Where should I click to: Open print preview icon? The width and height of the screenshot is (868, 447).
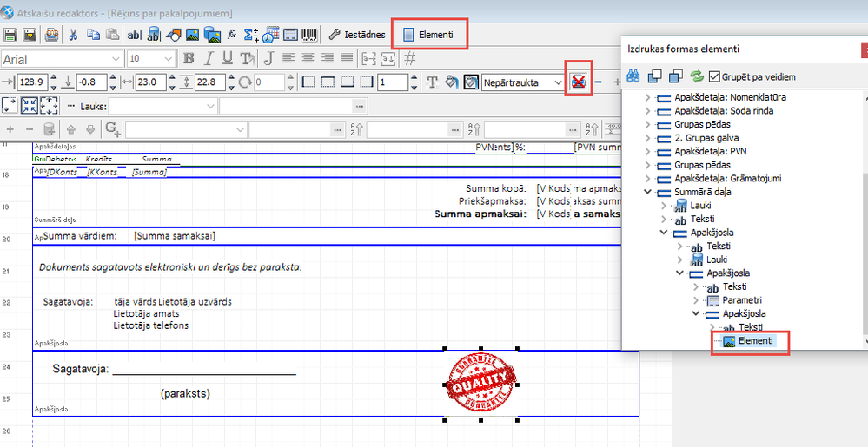52,35
